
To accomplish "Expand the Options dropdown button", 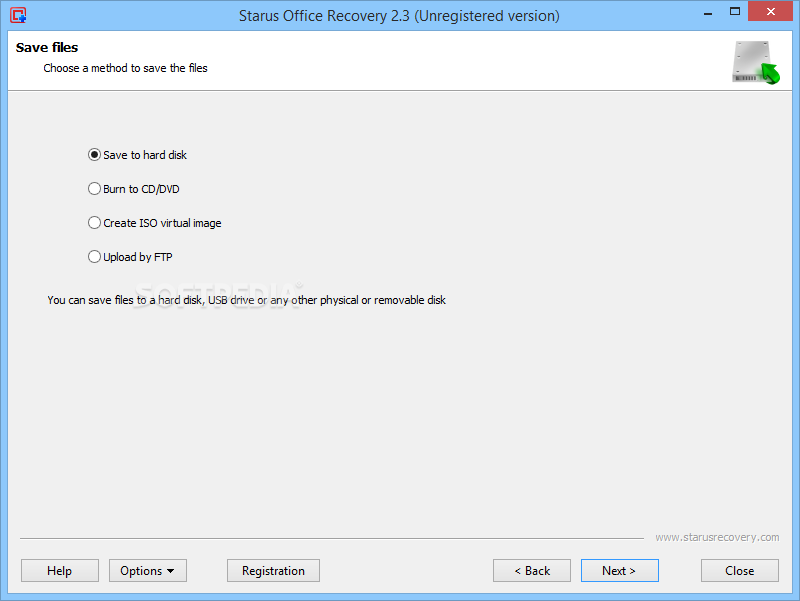I will [147, 570].
